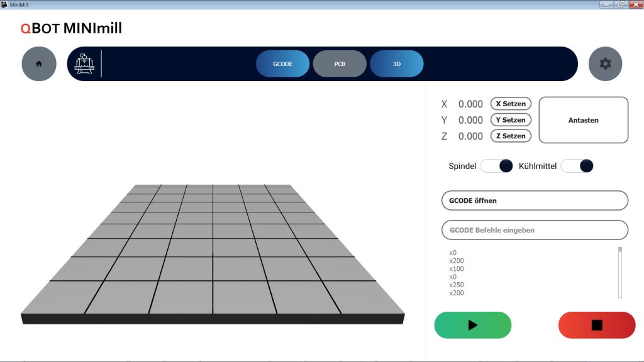Image resolution: width=644 pixels, height=362 pixels.
Task: Click the home icon button
Action: point(39,63)
